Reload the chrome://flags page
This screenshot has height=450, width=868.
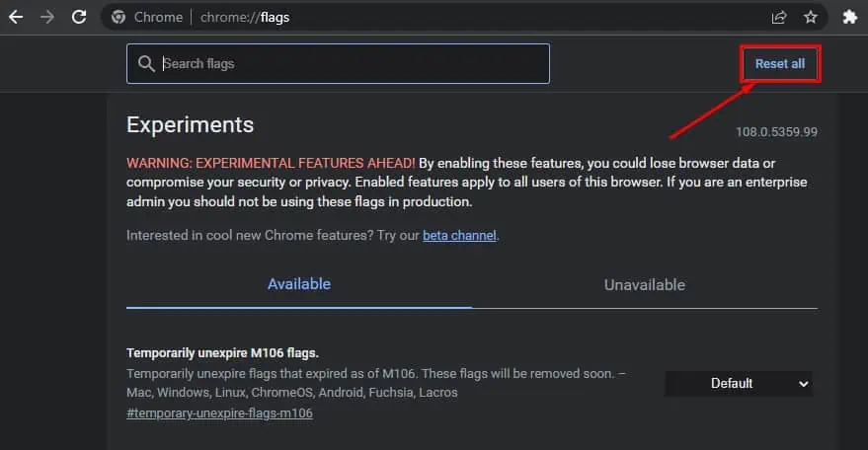point(79,17)
